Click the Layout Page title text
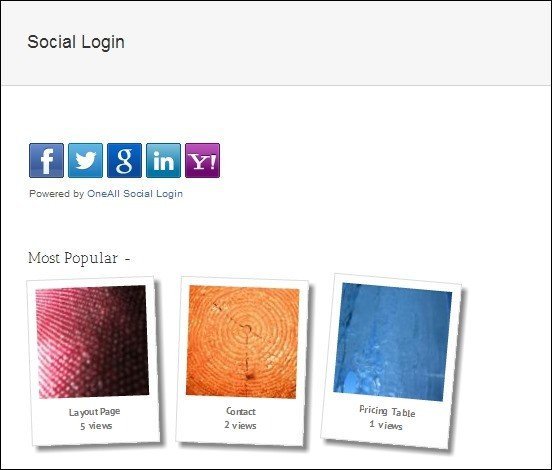Image resolution: width=552 pixels, height=470 pixels. click(95, 412)
